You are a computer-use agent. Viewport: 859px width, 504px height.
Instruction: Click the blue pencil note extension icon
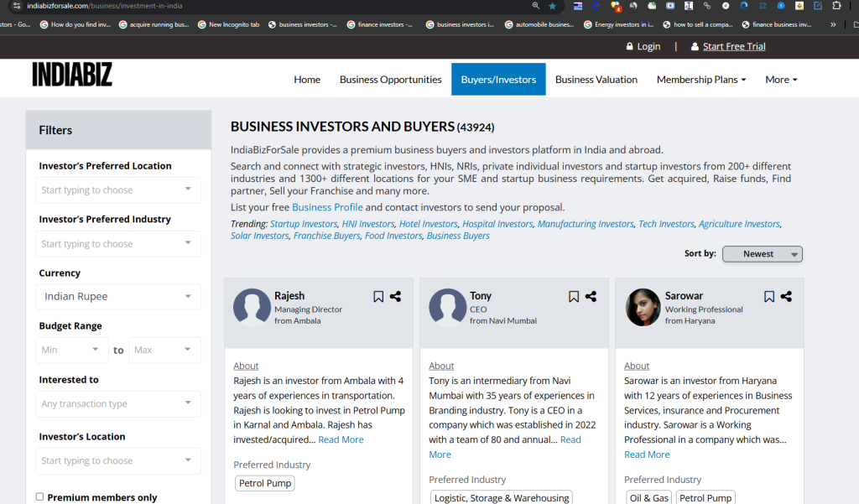[818, 6]
